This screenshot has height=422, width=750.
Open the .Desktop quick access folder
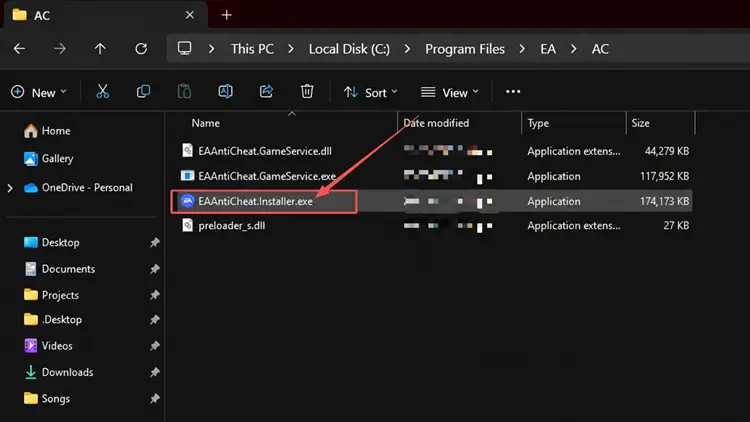coord(53,319)
